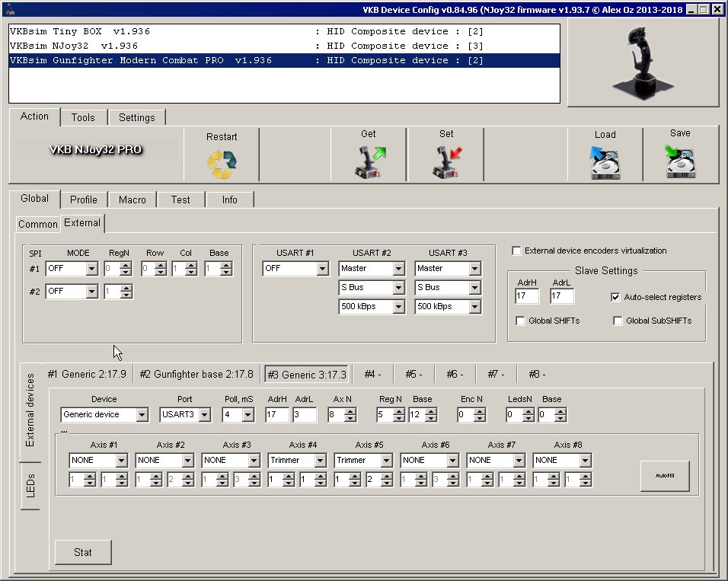Open Axis #1 type dropdown
Image resolution: width=728 pixels, height=581 pixels.
pyautogui.click(x=121, y=460)
